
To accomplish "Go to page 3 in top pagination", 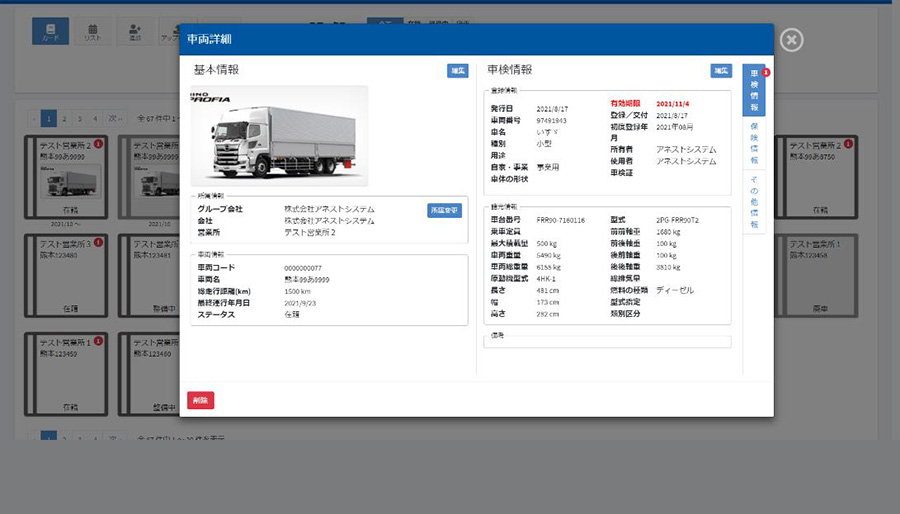I will pyautogui.click(x=80, y=118).
